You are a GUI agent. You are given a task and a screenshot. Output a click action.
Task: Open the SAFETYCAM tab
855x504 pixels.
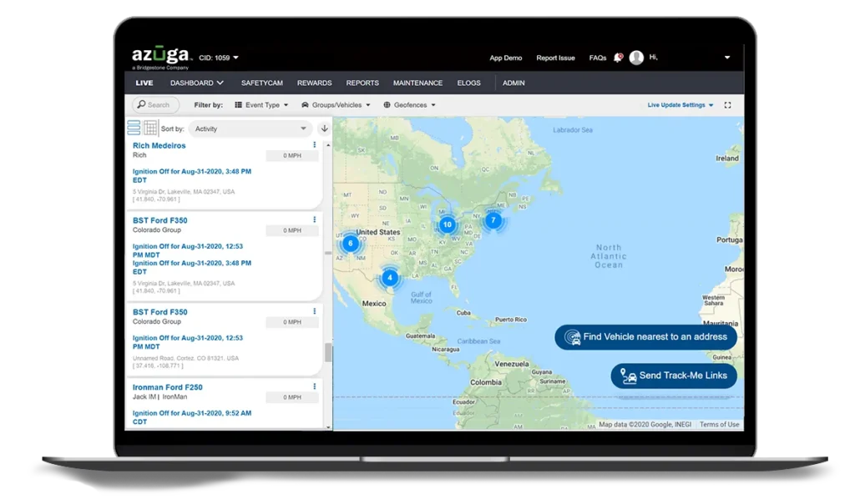pos(261,83)
